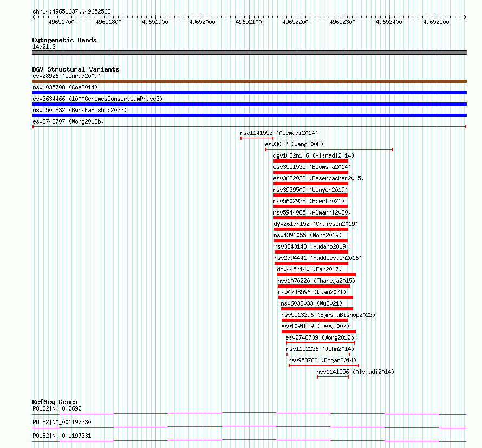482x448 pixels.
Task: Click dgv2617n152 (Chaisson2019) label
Action: [x=316, y=224]
